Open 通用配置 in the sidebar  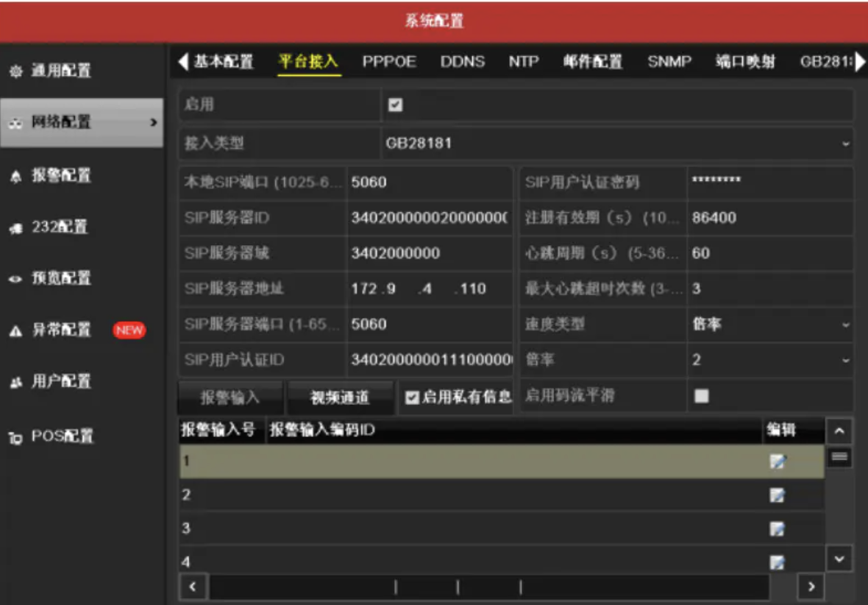61,71
